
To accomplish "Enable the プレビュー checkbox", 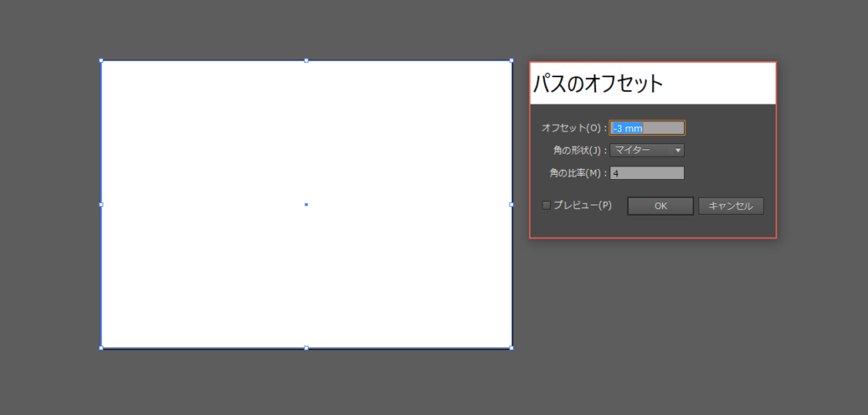I will click(547, 205).
